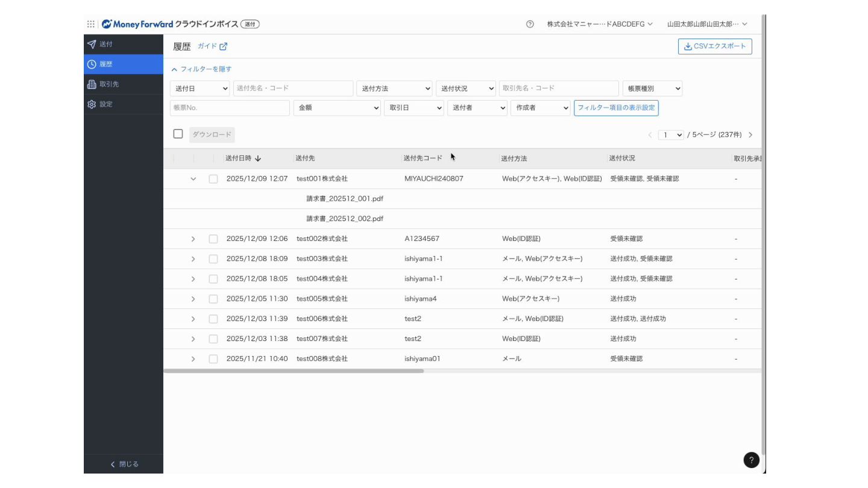
Task: Collapse the expanded test001株式会社 row
Action: (x=193, y=179)
